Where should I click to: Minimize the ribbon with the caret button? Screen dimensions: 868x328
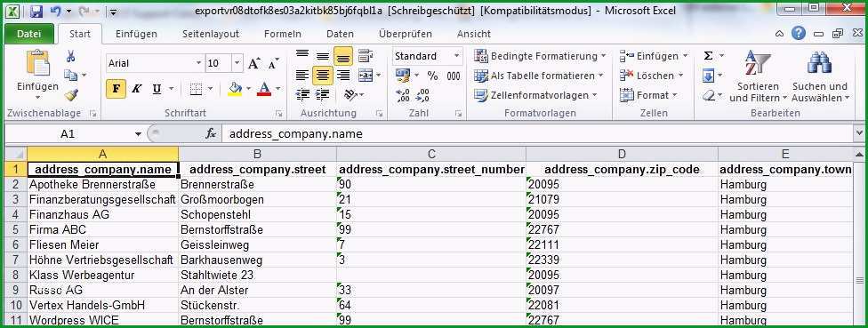click(779, 34)
